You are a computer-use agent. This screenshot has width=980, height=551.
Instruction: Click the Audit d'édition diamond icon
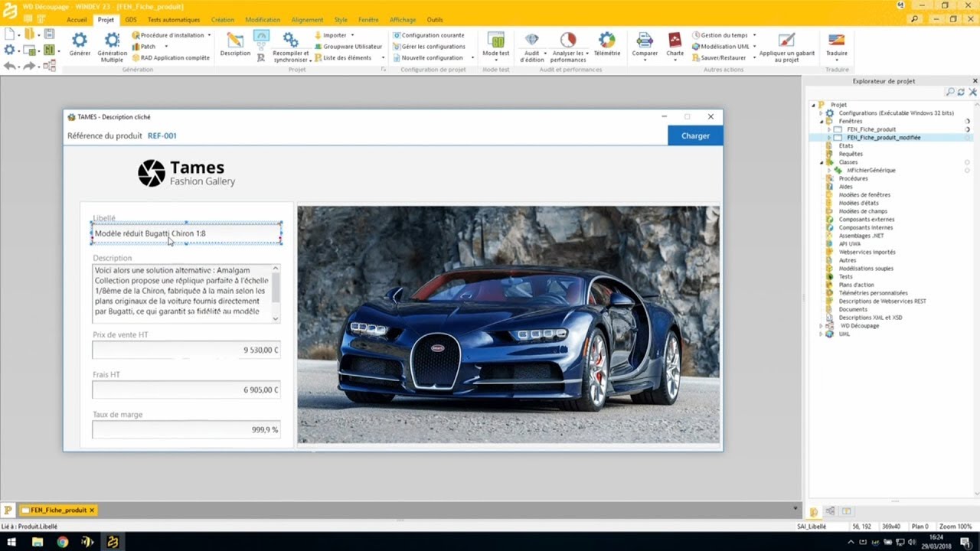531,40
